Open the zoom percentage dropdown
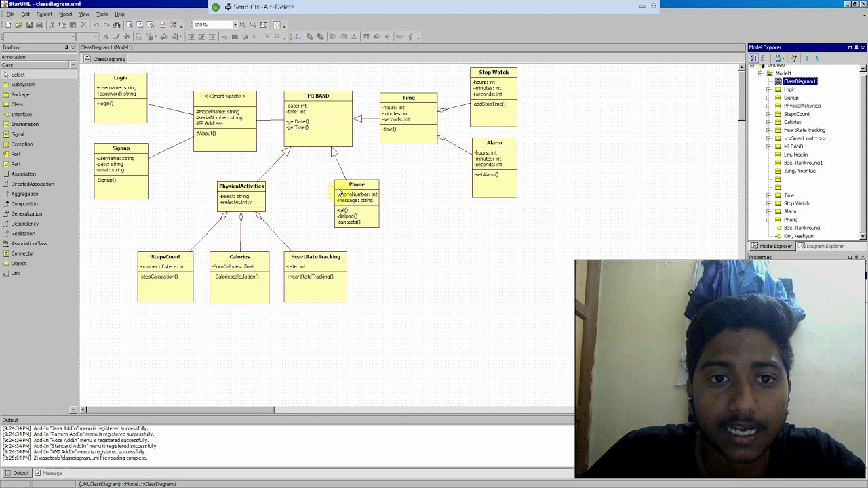868x488 pixels. pyautogui.click(x=235, y=25)
